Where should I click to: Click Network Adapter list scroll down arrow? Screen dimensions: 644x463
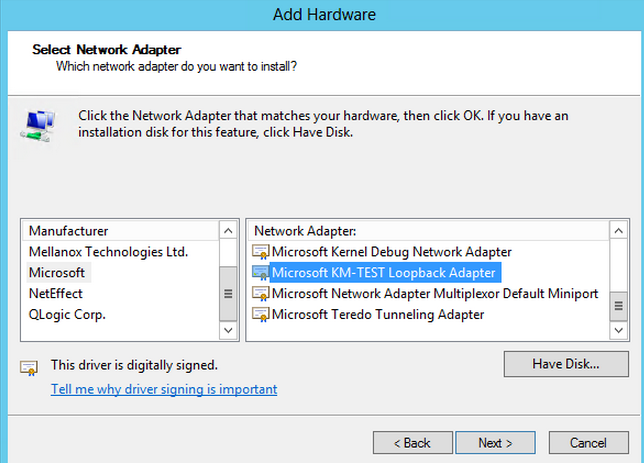pyautogui.click(x=619, y=330)
